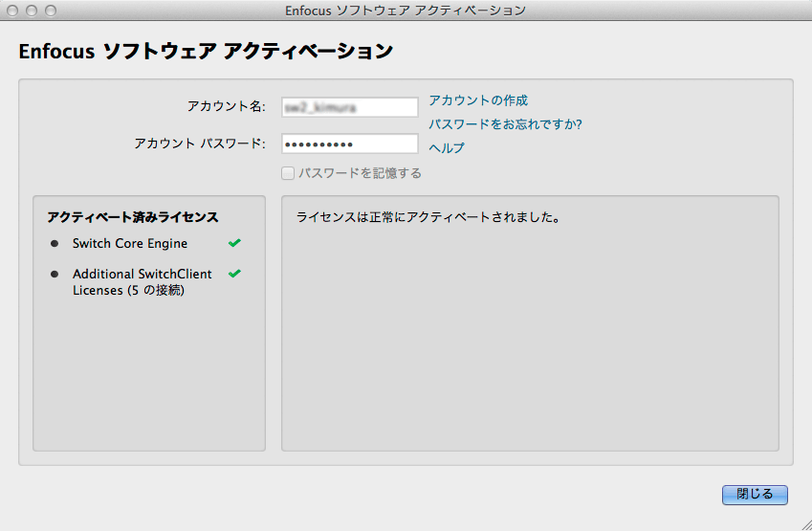Click the red close window button
Image resolution: width=812 pixels, height=531 pixels.
(x=12, y=11)
